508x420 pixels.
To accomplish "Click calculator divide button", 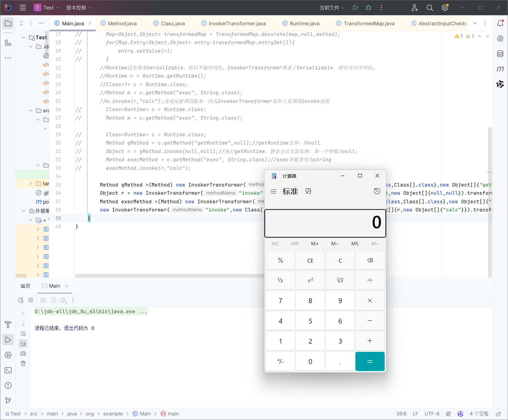I will (x=370, y=280).
